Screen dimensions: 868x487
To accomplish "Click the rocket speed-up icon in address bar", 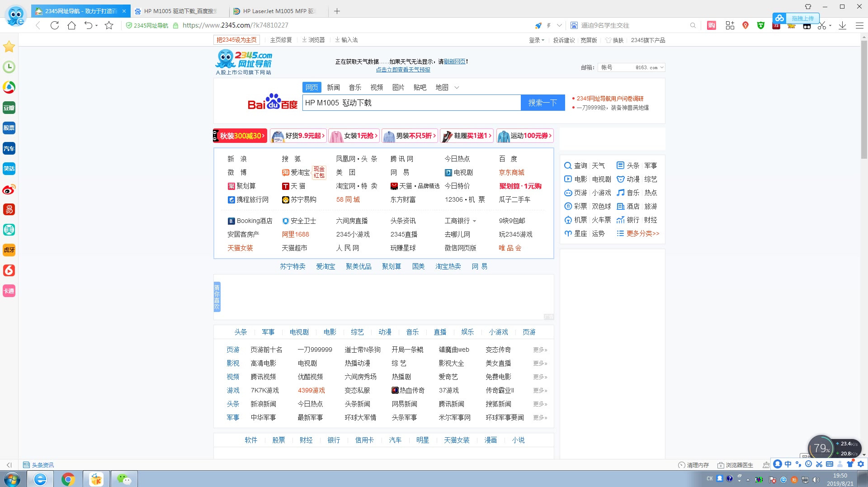I will click(538, 25).
